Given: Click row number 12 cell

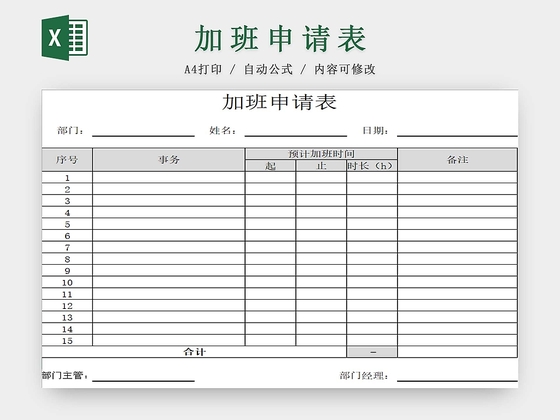Looking at the screenshot, I should pos(67,306).
